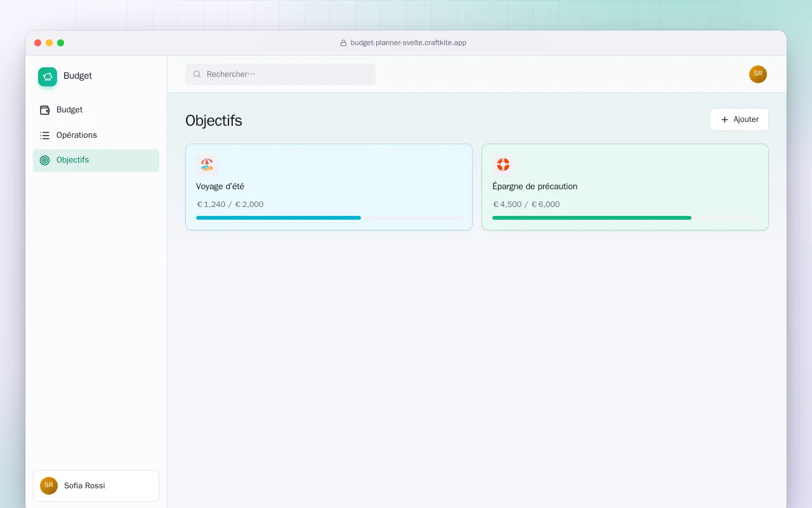
Task: Click the green piggy bank app logo
Action: click(x=48, y=77)
